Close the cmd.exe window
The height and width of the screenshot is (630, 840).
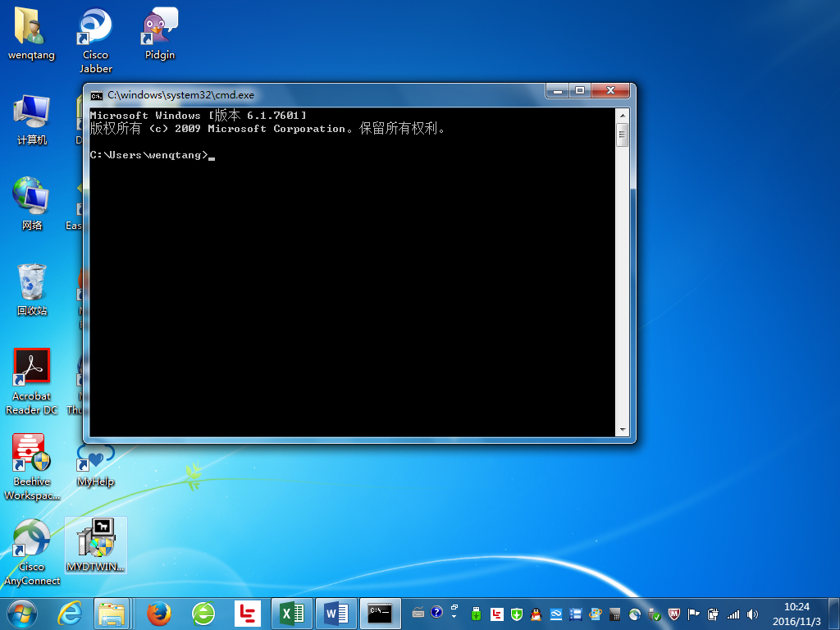coord(610,90)
